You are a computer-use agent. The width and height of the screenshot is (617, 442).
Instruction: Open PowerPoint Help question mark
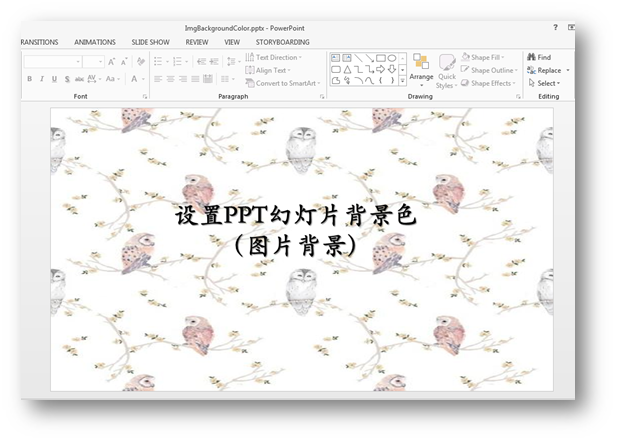(555, 27)
